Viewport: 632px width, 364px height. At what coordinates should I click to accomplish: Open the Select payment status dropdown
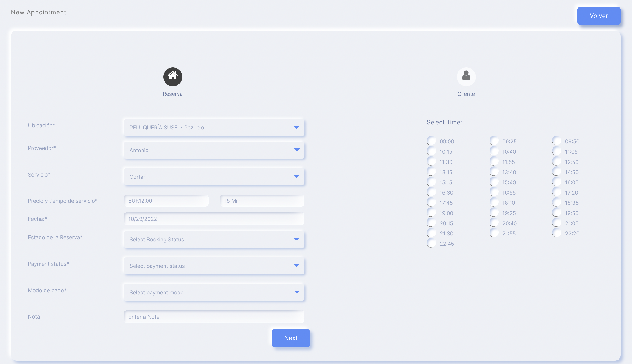point(214,266)
